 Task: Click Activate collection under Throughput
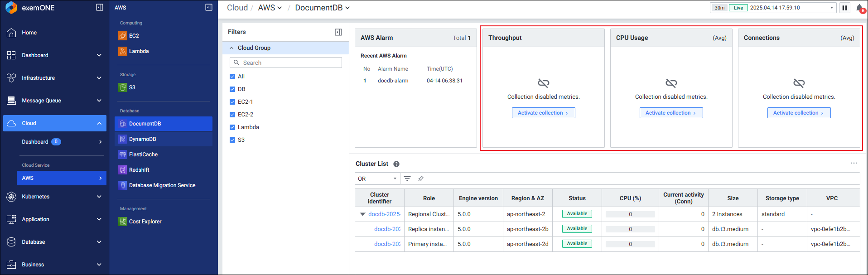click(x=543, y=113)
